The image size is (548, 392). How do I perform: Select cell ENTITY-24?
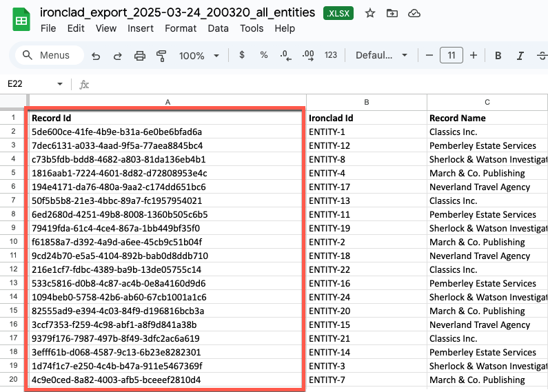pos(367,297)
